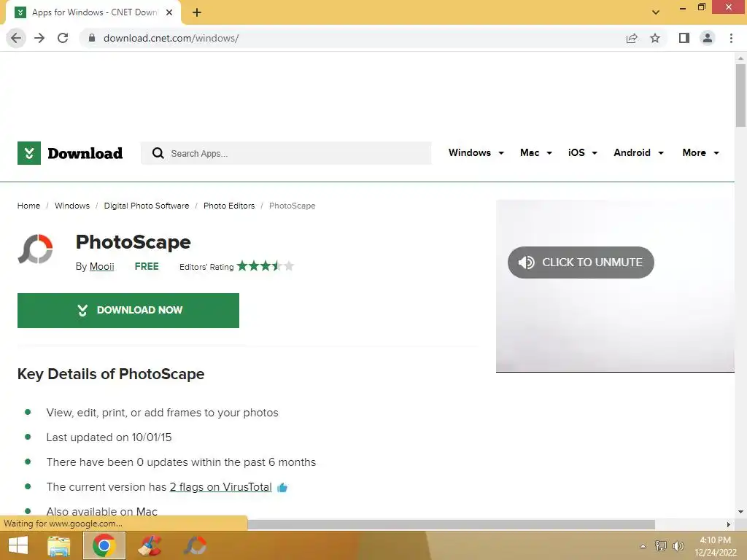The image size is (747, 560).
Task: Open Photo Editors breadcrumb
Action: click(x=229, y=206)
